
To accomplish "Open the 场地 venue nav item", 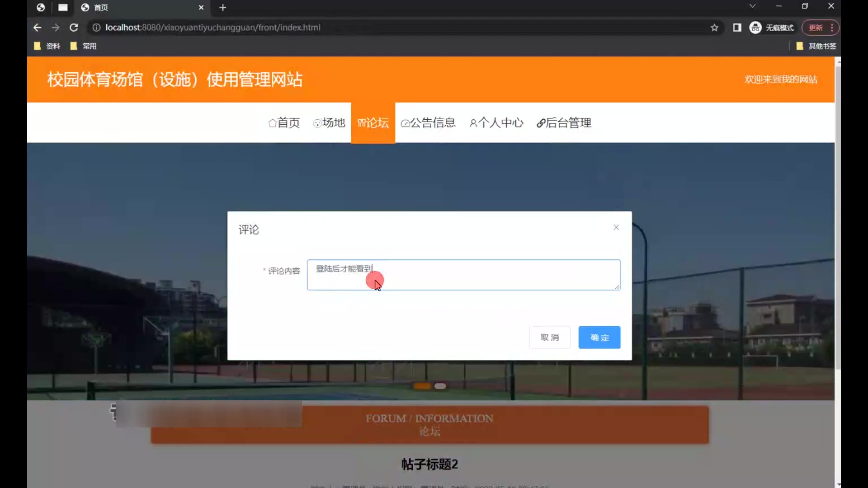I will (329, 123).
